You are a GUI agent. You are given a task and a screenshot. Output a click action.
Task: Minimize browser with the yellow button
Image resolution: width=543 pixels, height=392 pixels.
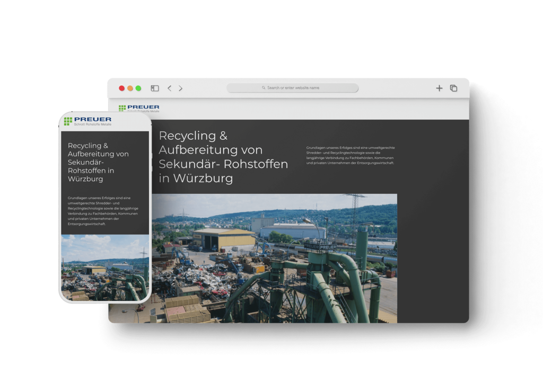[130, 88]
